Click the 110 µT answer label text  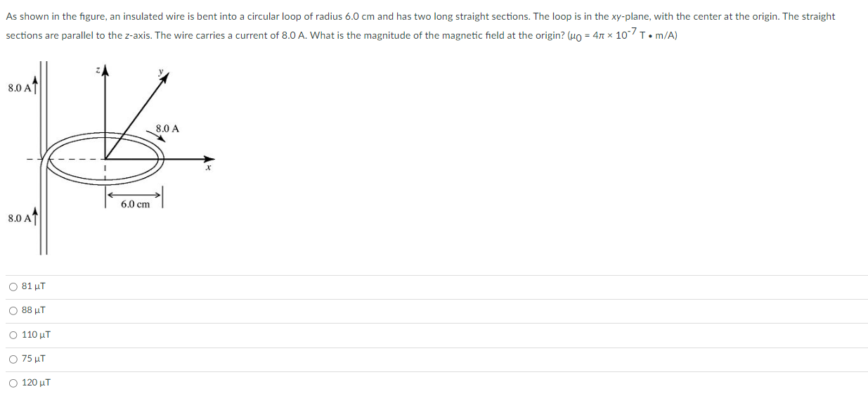36,335
